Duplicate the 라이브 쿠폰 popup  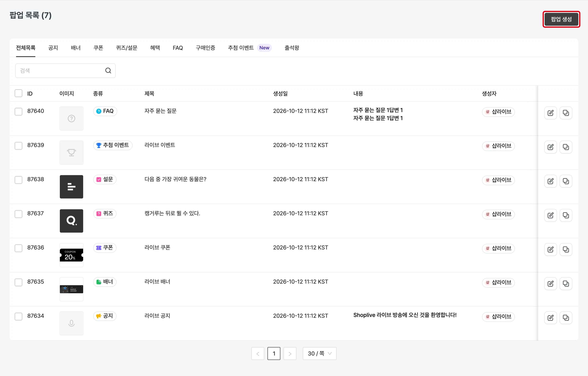[x=566, y=249]
